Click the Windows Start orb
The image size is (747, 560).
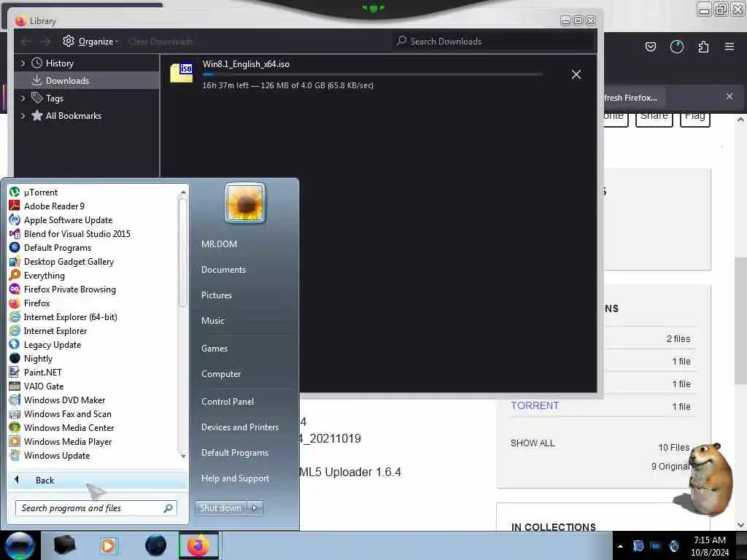20,545
